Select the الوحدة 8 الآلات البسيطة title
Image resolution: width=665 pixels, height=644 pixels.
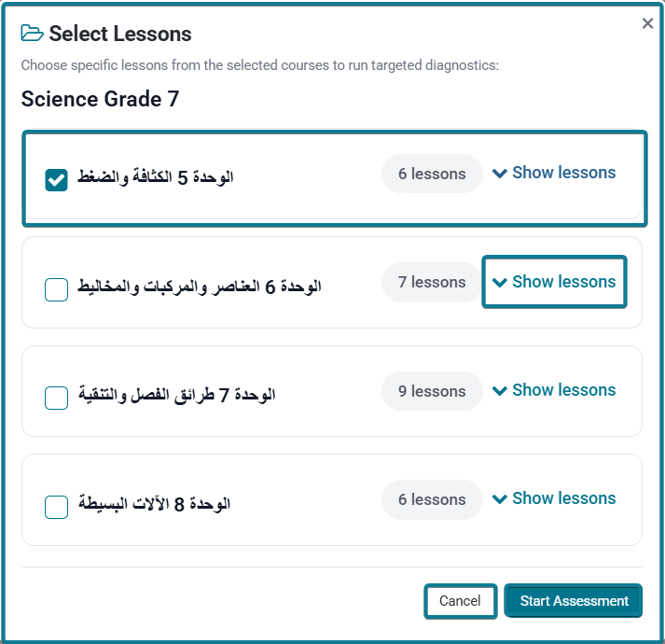pyautogui.click(x=154, y=504)
